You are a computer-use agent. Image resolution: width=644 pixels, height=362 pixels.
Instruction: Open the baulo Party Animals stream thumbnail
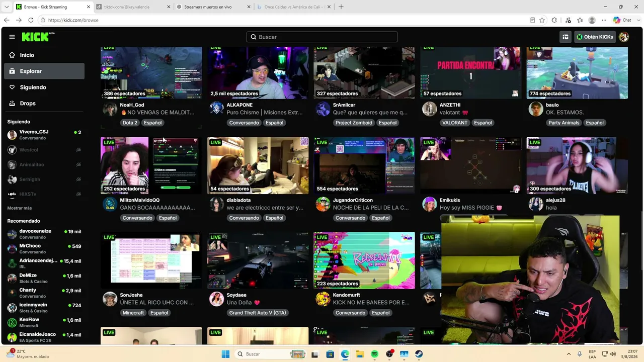(577, 73)
